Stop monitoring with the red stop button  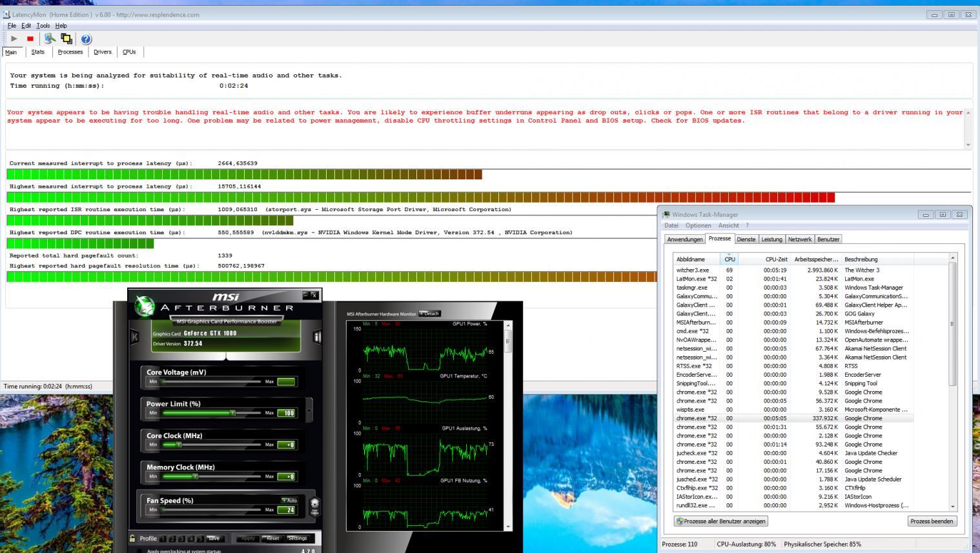tap(30, 39)
